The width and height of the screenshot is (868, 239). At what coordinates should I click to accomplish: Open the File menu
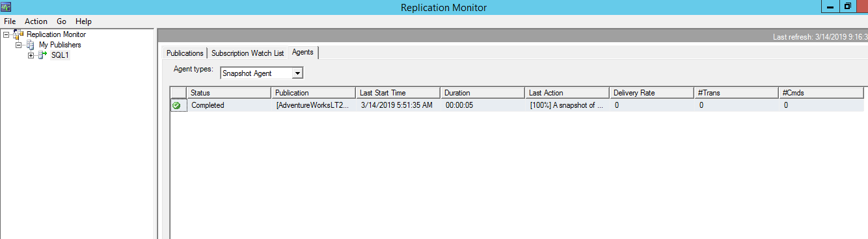tap(10, 21)
